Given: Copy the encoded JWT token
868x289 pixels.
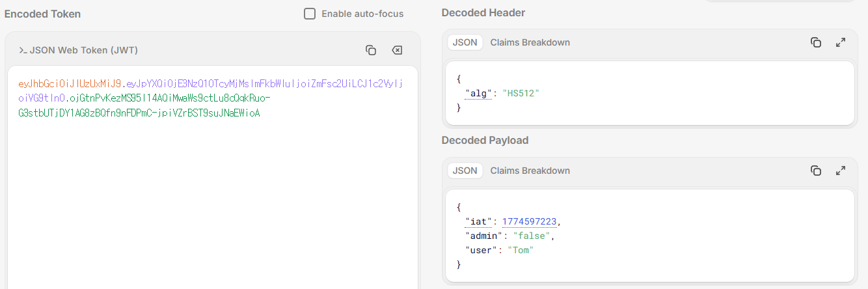Looking at the screenshot, I should coord(371,50).
